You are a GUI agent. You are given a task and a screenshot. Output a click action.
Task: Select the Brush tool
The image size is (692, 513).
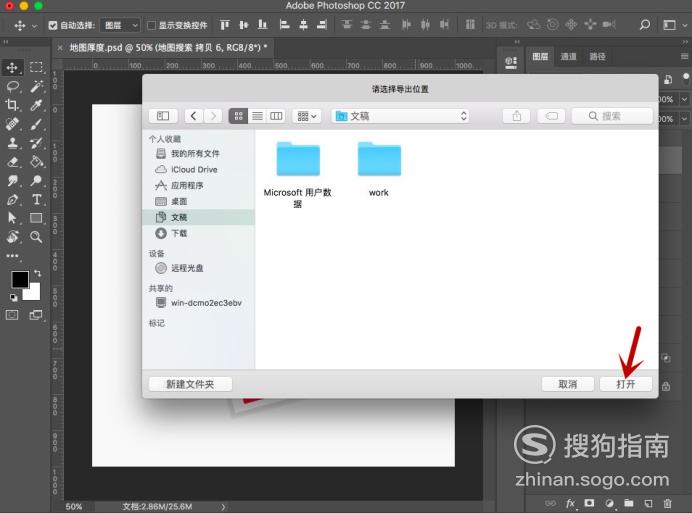(36, 124)
